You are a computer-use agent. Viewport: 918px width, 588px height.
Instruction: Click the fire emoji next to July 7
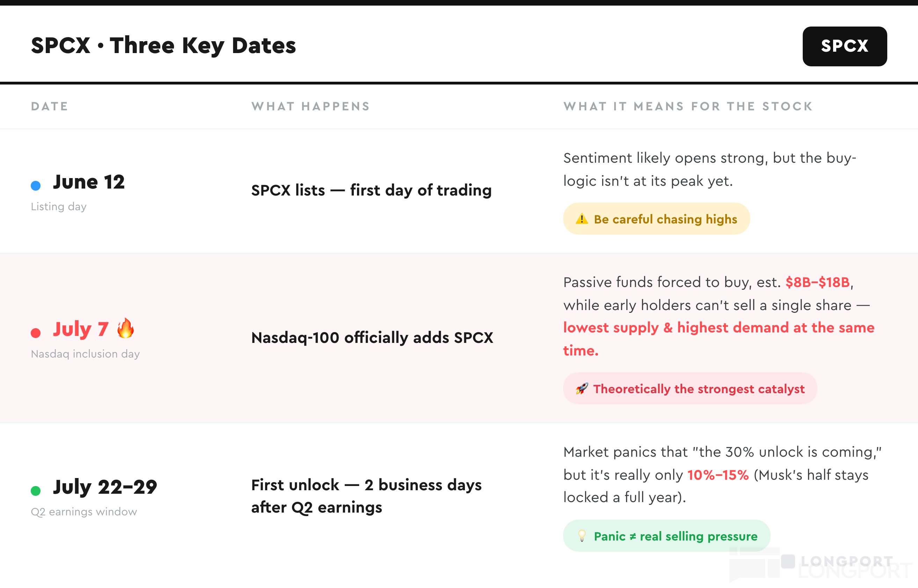click(x=125, y=328)
